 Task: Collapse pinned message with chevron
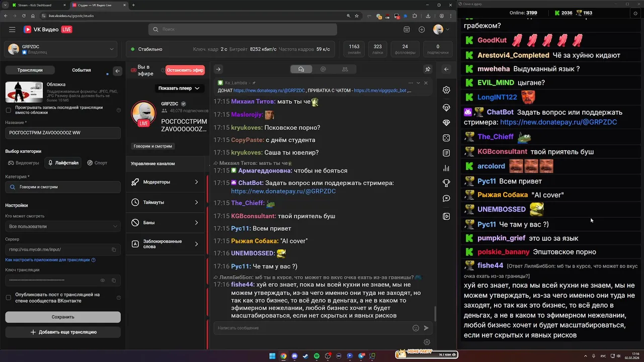(418, 83)
